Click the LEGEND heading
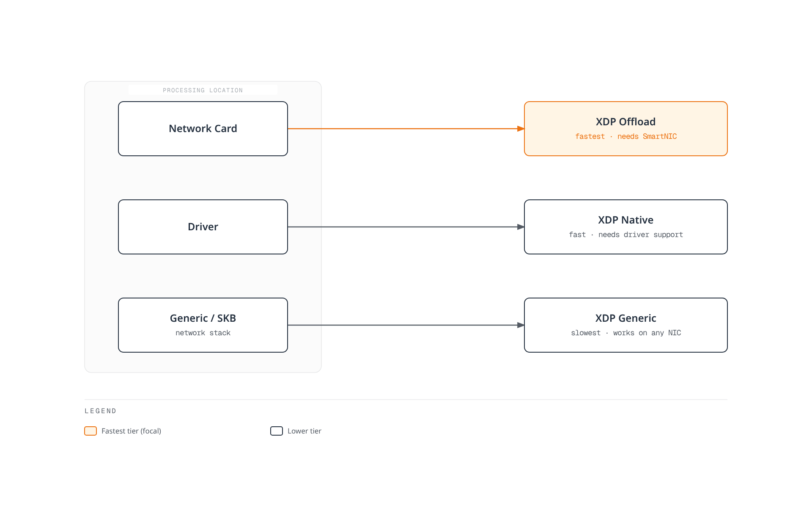The image size is (812, 508). coord(101,411)
